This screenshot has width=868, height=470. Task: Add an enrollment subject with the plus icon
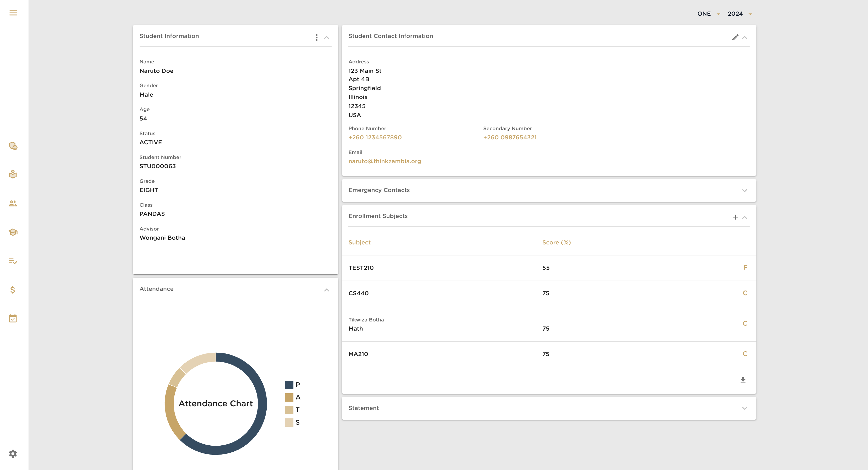pos(735,217)
